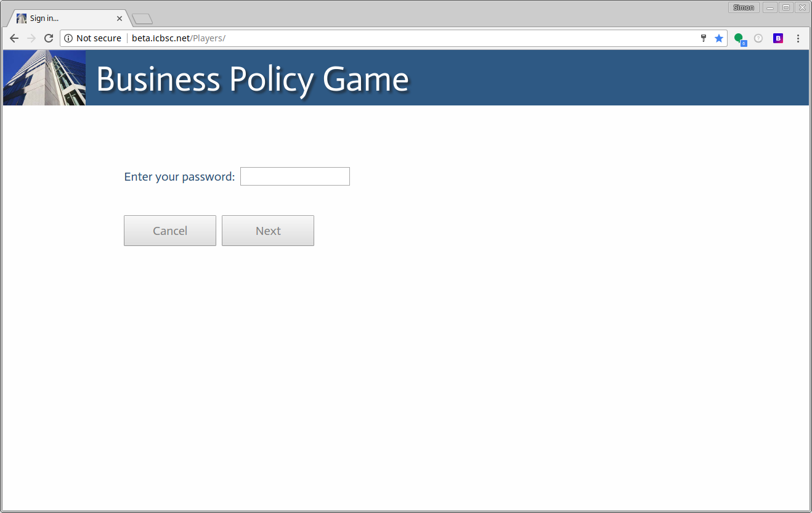Image resolution: width=812 pixels, height=513 pixels.
Task: Open Chrome's three-dot menu
Action: click(798, 38)
